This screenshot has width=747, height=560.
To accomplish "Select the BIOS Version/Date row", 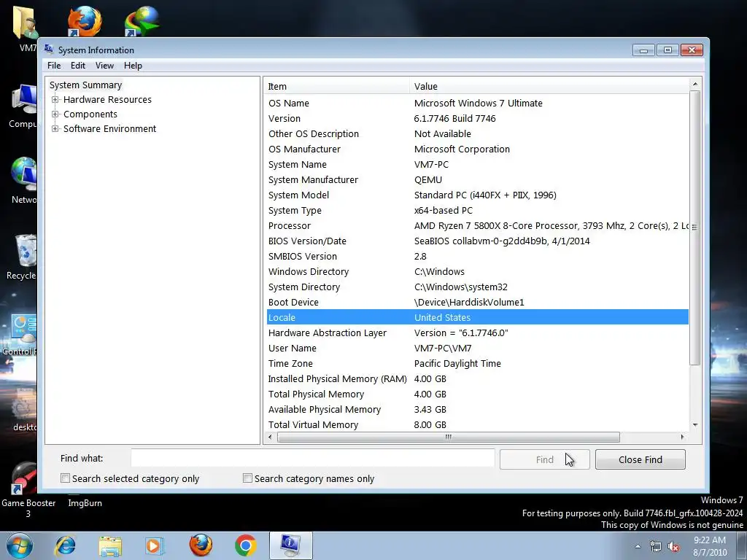I will (477, 241).
